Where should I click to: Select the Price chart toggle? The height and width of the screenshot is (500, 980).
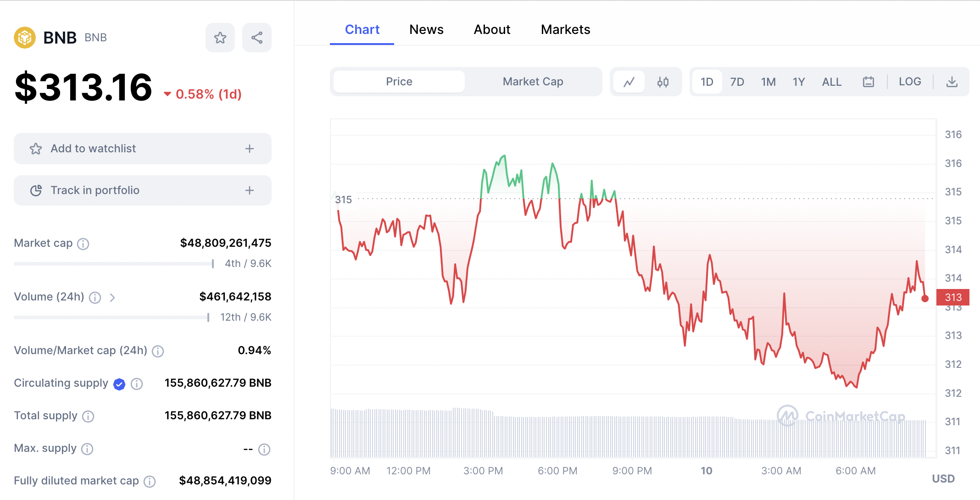[x=399, y=82]
